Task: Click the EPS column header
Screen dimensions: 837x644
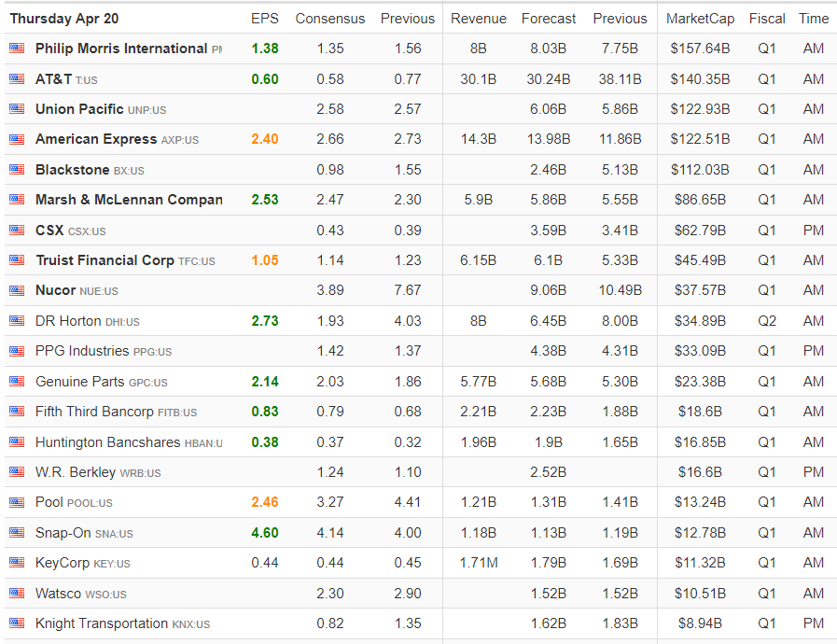Action: 265,19
